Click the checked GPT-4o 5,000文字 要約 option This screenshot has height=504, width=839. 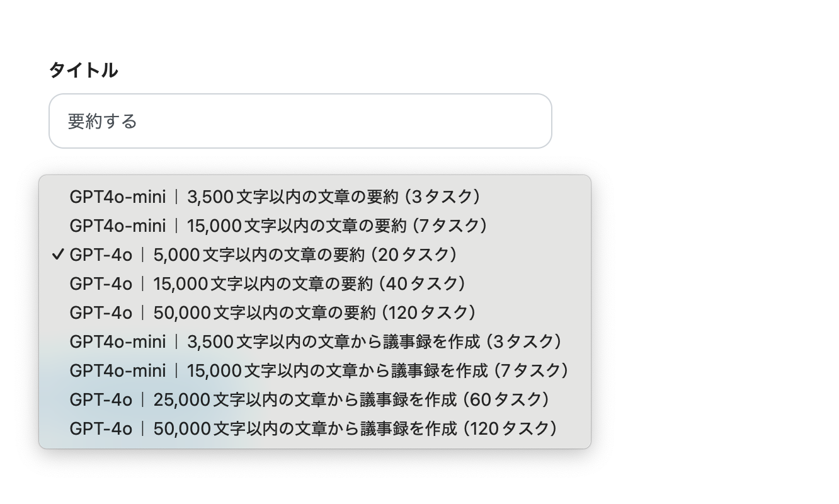coord(265,255)
